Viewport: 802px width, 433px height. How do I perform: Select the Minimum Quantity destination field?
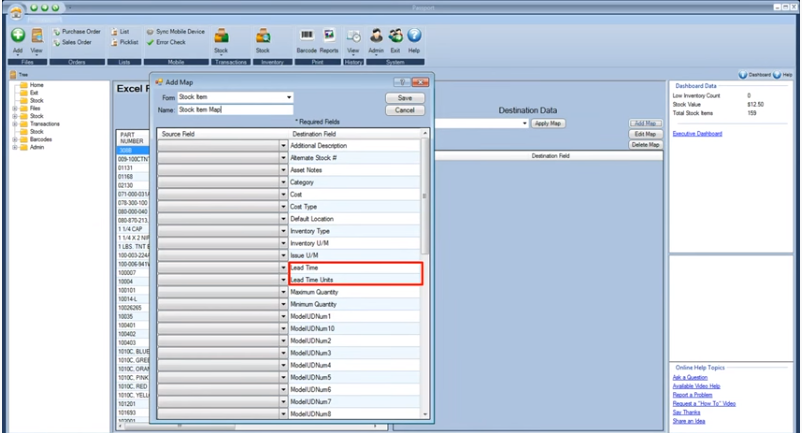tap(354, 304)
